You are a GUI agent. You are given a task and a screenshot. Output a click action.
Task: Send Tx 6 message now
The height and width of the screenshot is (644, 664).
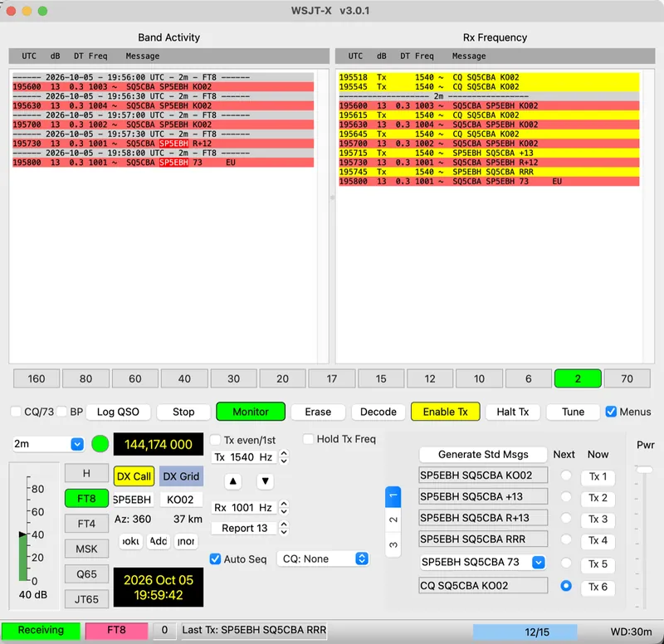tap(598, 587)
